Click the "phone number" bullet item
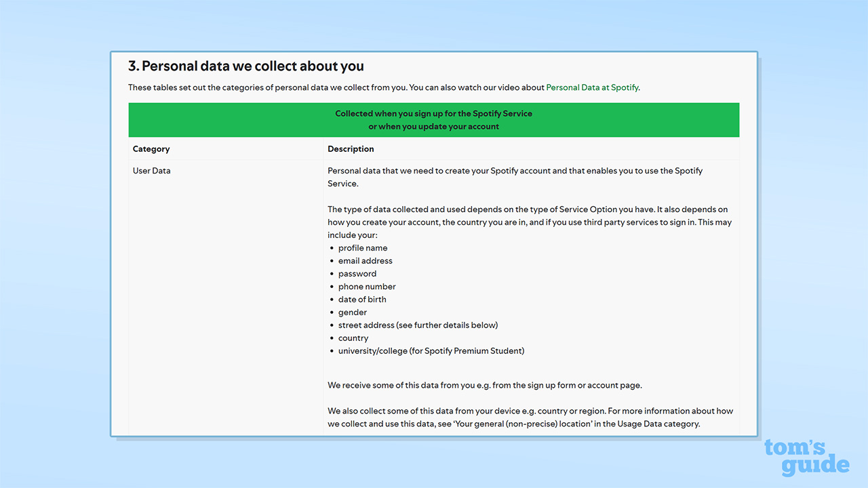 tap(367, 287)
